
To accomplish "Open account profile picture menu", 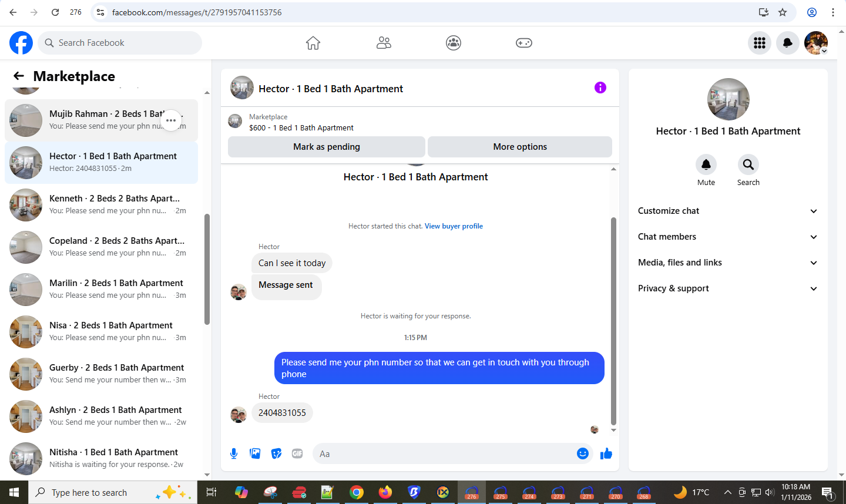I will coord(816,43).
